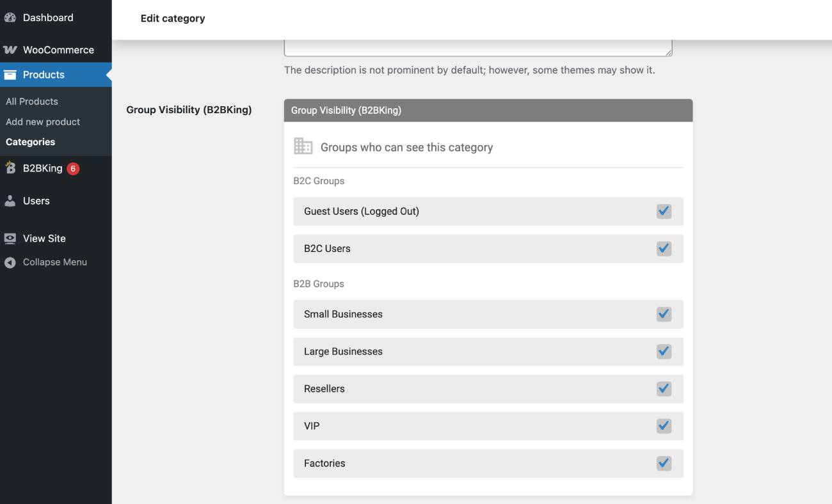Click the building icon beside Groups heading

pos(303,146)
